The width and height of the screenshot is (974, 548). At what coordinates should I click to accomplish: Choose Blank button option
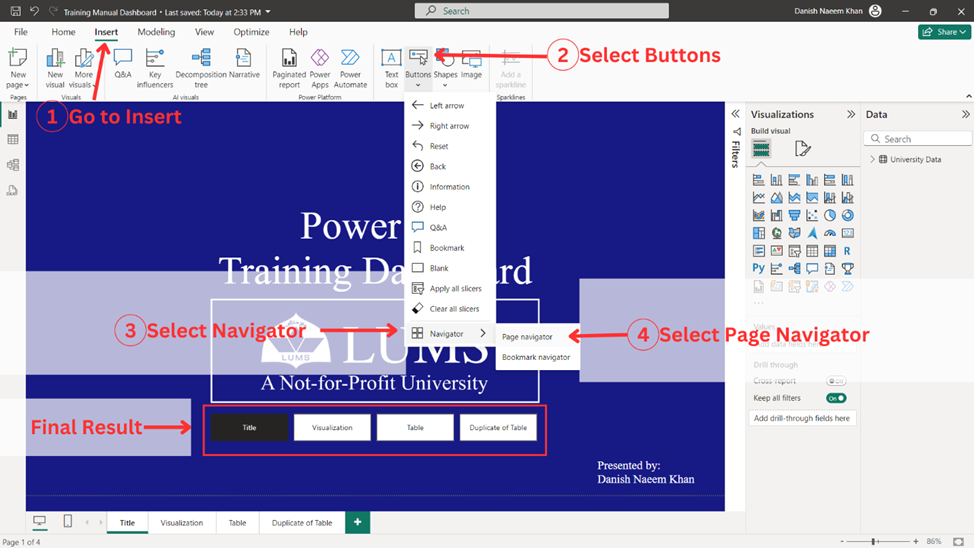pyautogui.click(x=450, y=268)
